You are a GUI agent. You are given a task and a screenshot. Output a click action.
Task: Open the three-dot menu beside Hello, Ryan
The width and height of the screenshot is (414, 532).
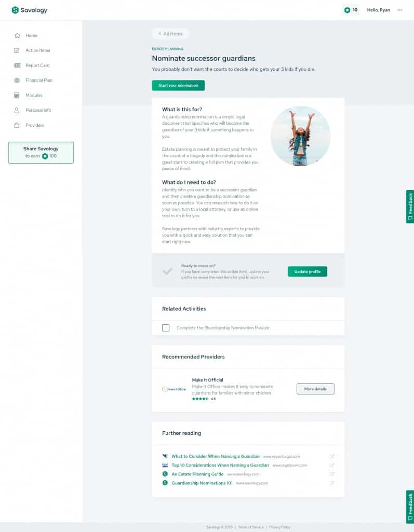tap(400, 10)
